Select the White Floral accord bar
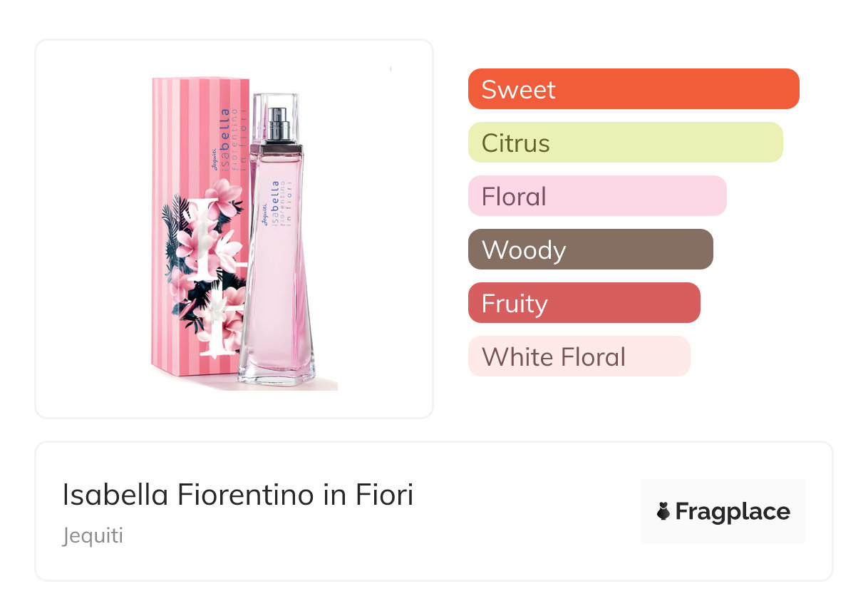 pos(579,356)
